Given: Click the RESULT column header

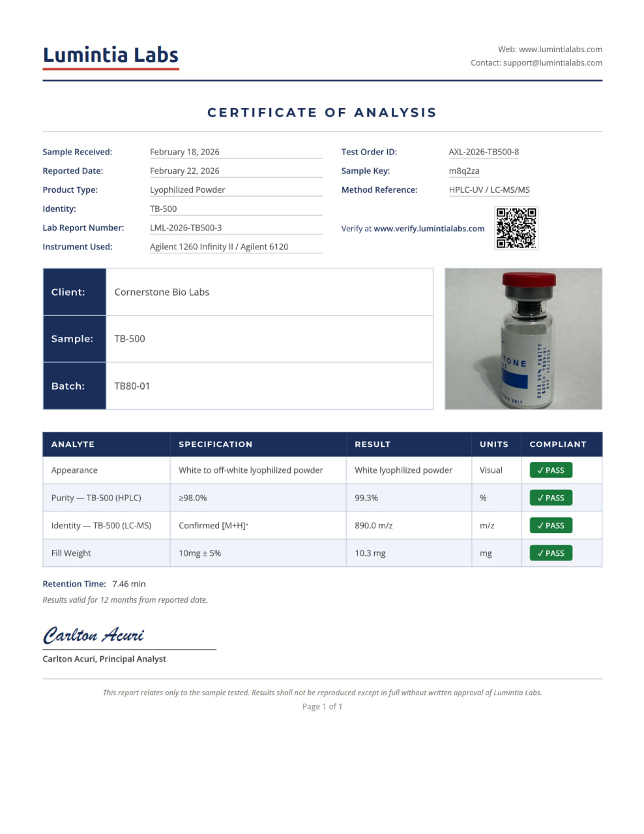Looking at the screenshot, I should point(373,444).
